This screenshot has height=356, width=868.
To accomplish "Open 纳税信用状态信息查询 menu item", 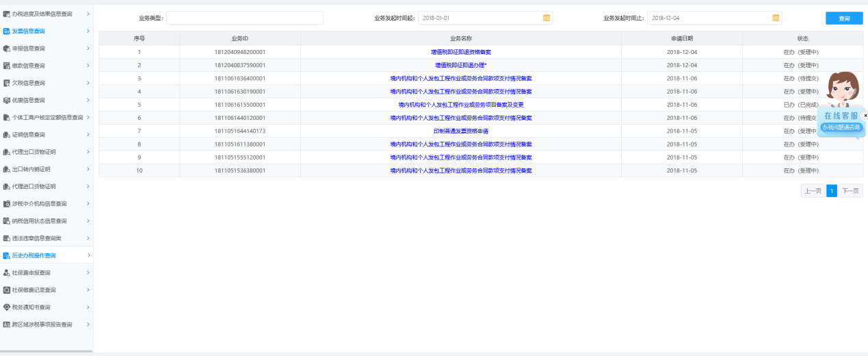I will (40, 221).
